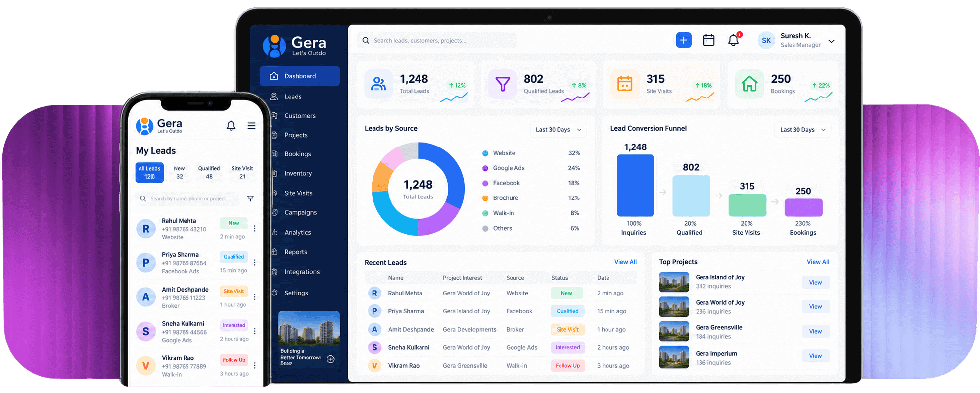Click the Site Visits calendar card icon
Viewport: 980px width, 393px height.
click(x=625, y=84)
